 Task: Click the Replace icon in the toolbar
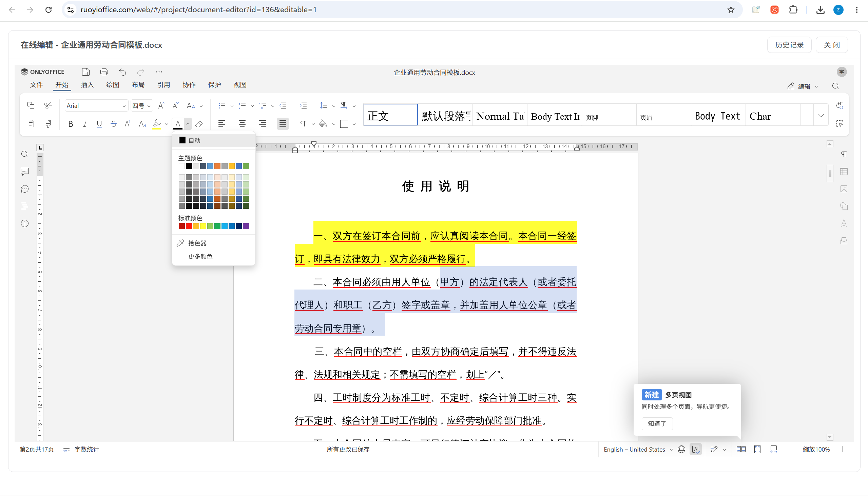pyautogui.click(x=840, y=105)
